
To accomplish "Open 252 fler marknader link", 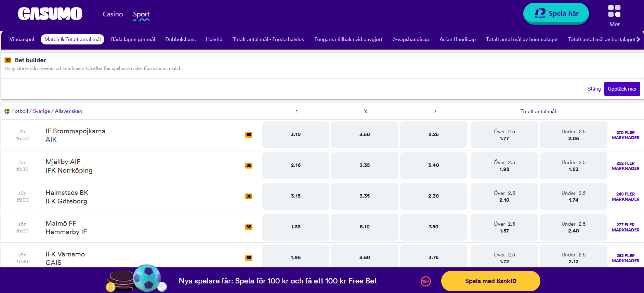I will [x=626, y=166].
